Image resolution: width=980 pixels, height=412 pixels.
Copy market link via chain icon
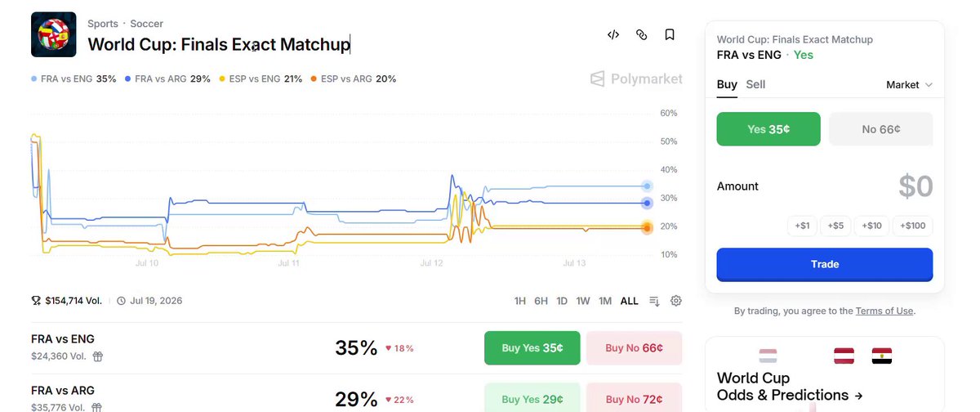coord(641,34)
